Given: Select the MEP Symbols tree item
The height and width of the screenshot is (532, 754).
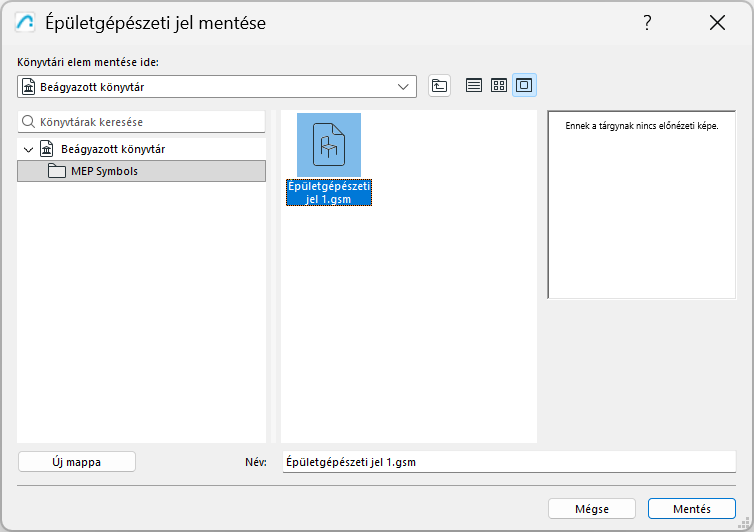Looking at the screenshot, I should click(x=104, y=171).
